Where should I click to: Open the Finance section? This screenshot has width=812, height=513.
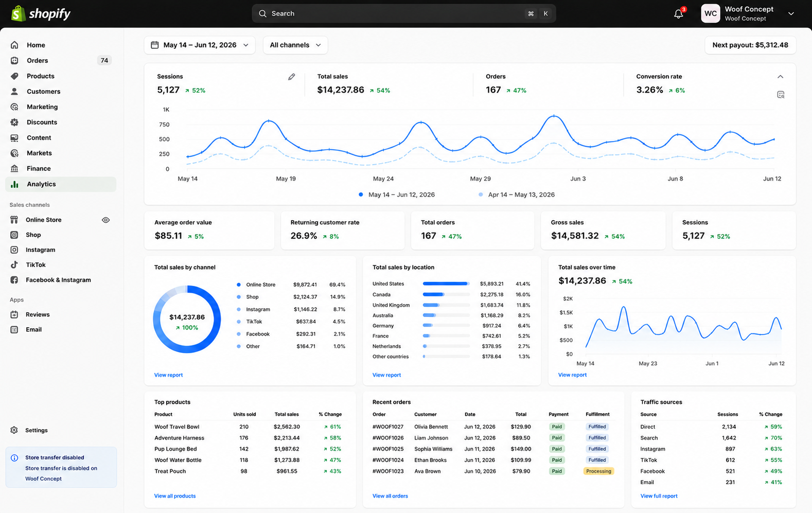click(x=61, y=168)
